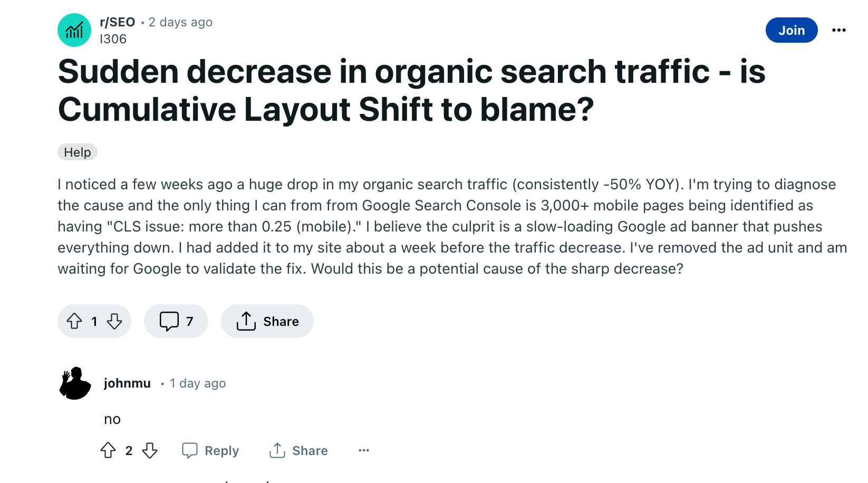Viewport: 868px width, 483px height.
Task: Click the r/SEO subreddit link
Action: pyautogui.click(x=117, y=22)
